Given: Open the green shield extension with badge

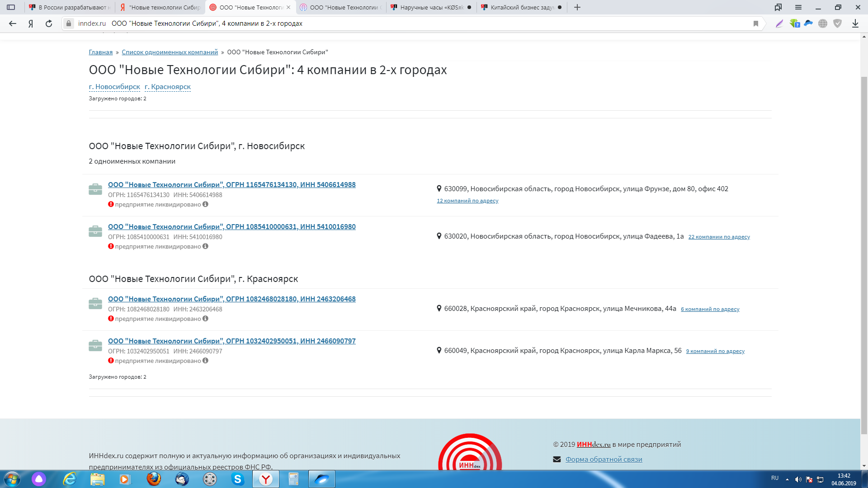Looking at the screenshot, I should pyautogui.click(x=794, y=23).
